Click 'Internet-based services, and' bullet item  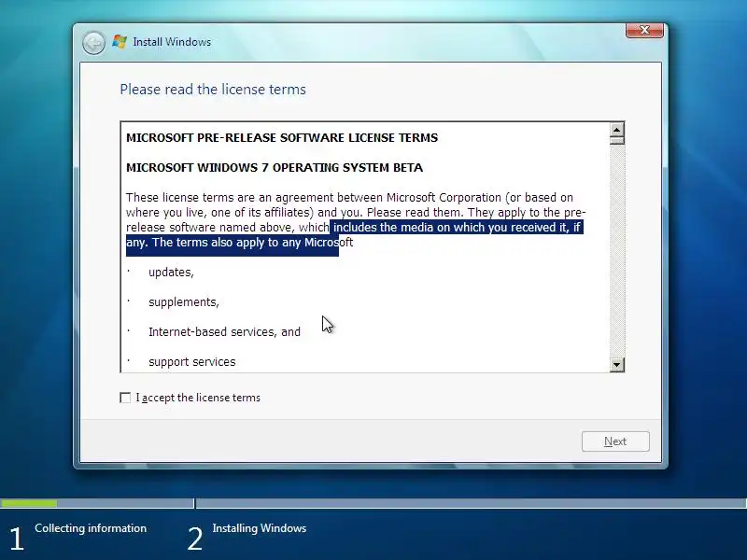(224, 332)
